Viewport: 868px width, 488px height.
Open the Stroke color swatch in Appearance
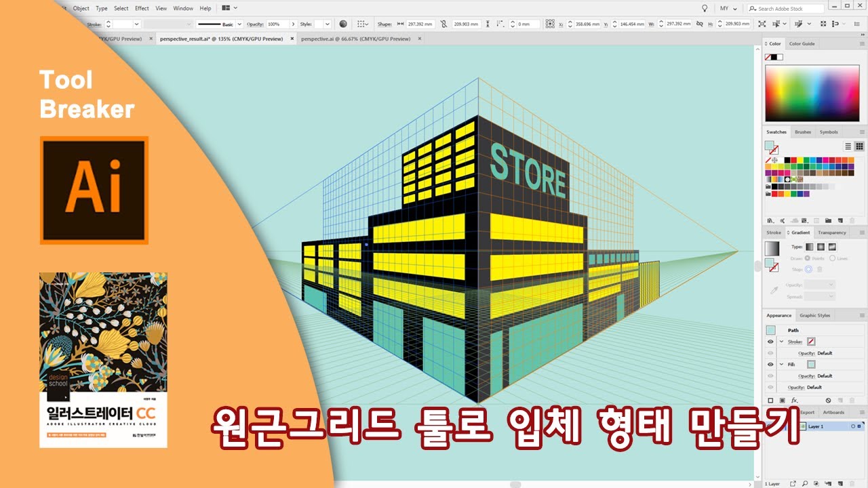[811, 342]
